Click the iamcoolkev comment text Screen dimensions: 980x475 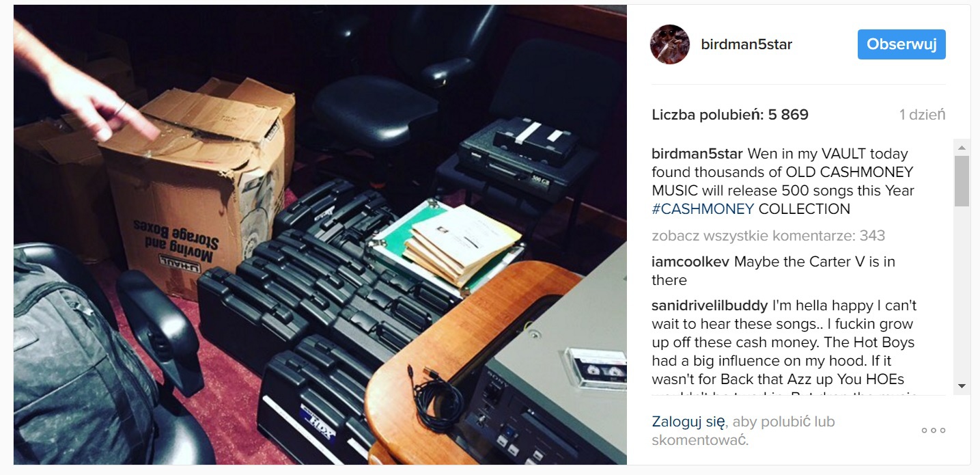click(774, 271)
